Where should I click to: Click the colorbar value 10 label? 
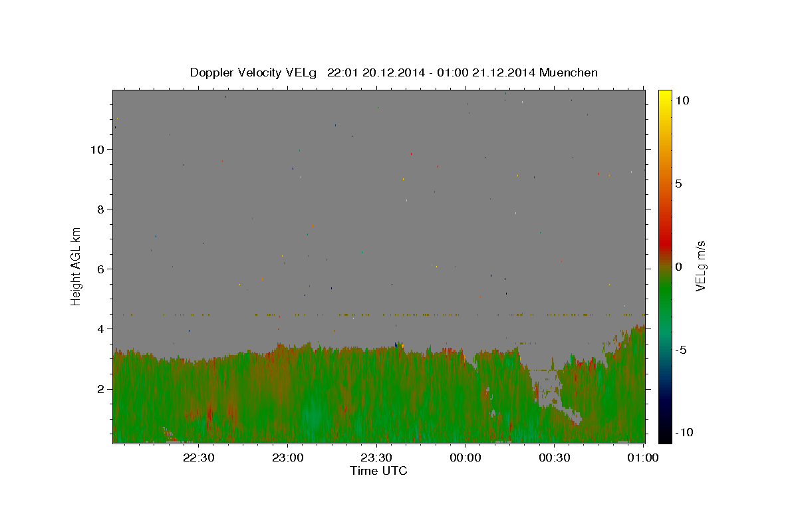pyautogui.click(x=682, y=100)
